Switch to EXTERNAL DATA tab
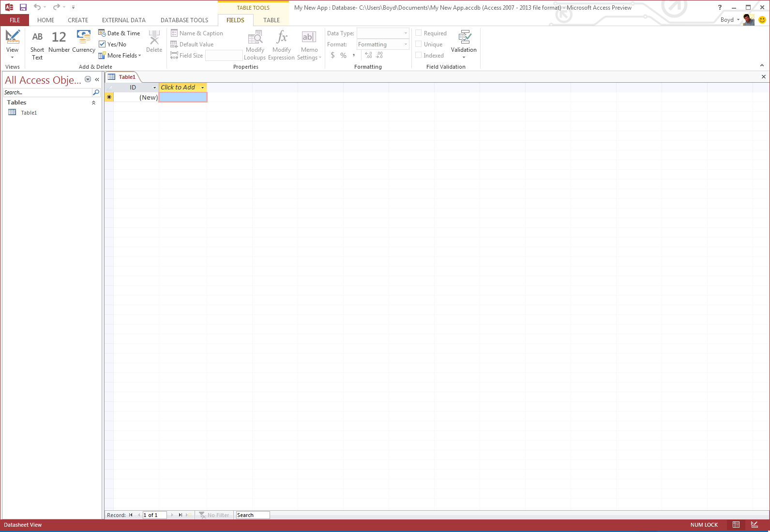The image size is (770, 532). pos(124,20)
